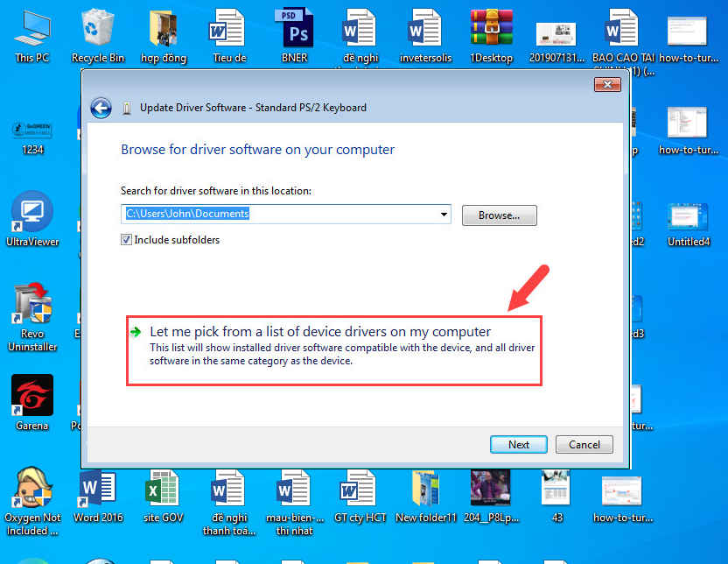Image resolution: width=728 pixels, height=564 pixels.
Task: Expand the driver location path dropdown
Action: click(444, 215)
